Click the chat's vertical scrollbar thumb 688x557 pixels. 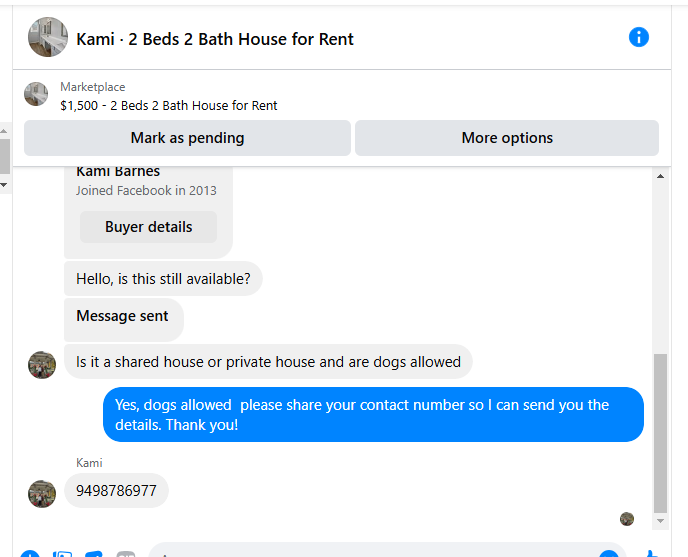click(659, 430)
